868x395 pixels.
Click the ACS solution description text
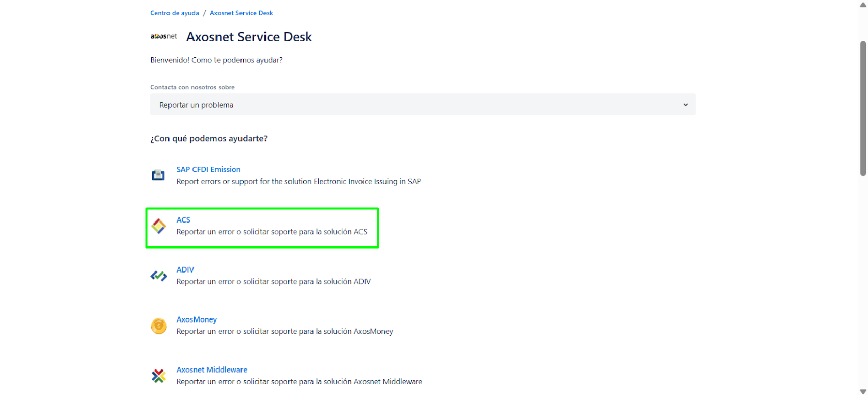272,232
